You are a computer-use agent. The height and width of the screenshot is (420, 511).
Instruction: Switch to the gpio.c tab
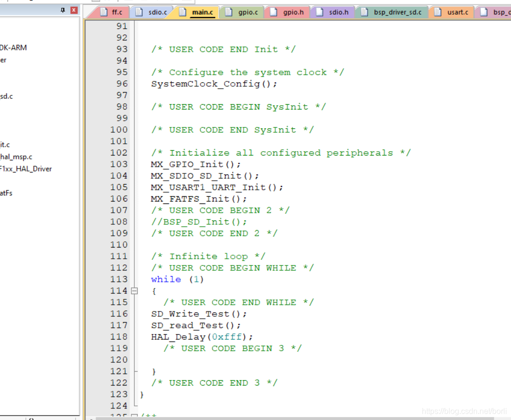pos(243,13)
